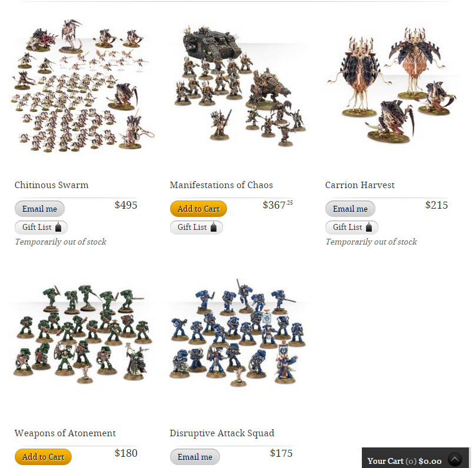Add Weapons of Atonement to cart
This screenshot has height=468, width=476.
pos(43,457)
